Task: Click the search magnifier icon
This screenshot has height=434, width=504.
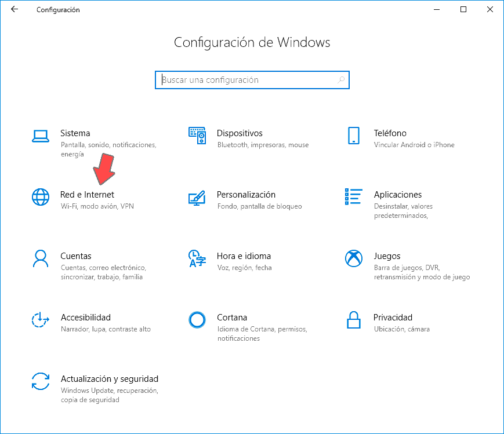Action: click(x=341, y=80)
